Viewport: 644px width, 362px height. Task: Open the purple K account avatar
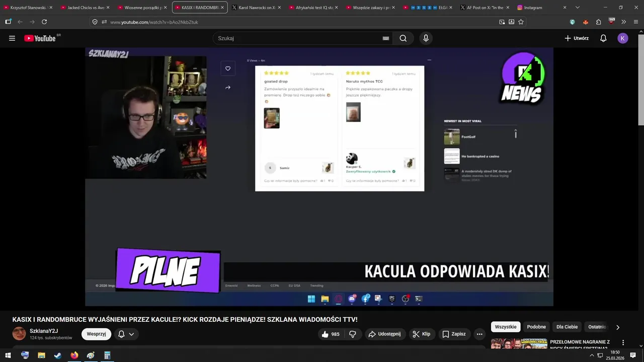(x=623, y=38)
